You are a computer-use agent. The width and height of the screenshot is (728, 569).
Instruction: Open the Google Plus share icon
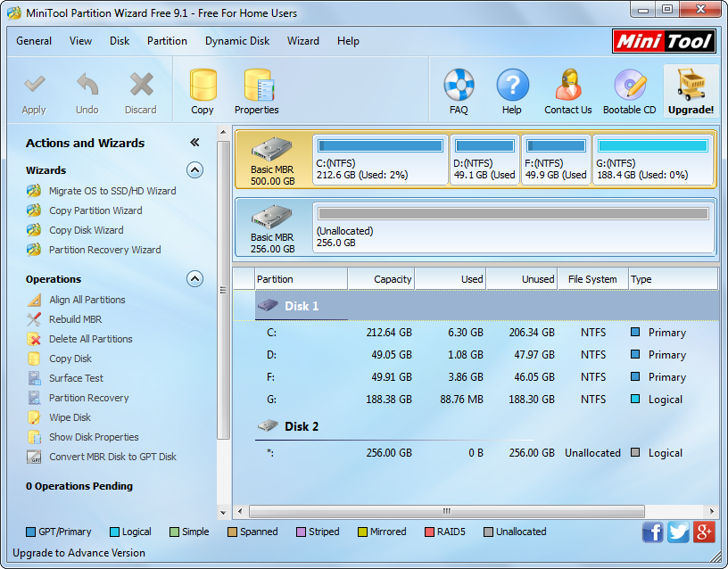pyautogui.click(x=704, y=532)
